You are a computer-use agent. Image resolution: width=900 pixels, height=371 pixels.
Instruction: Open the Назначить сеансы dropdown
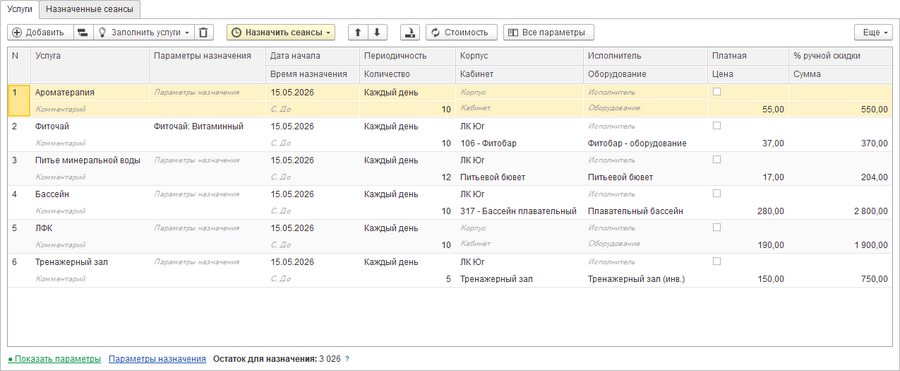click(281, 33)
